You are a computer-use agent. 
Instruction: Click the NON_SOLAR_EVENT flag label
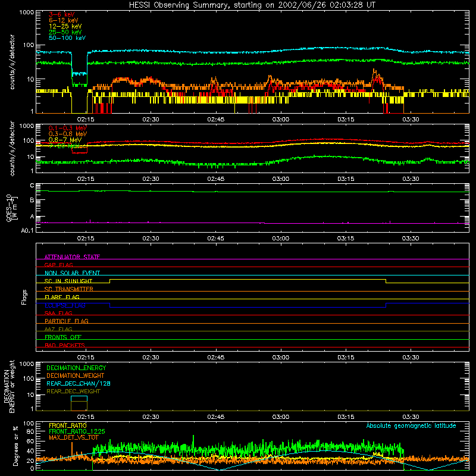pos(72,273)
